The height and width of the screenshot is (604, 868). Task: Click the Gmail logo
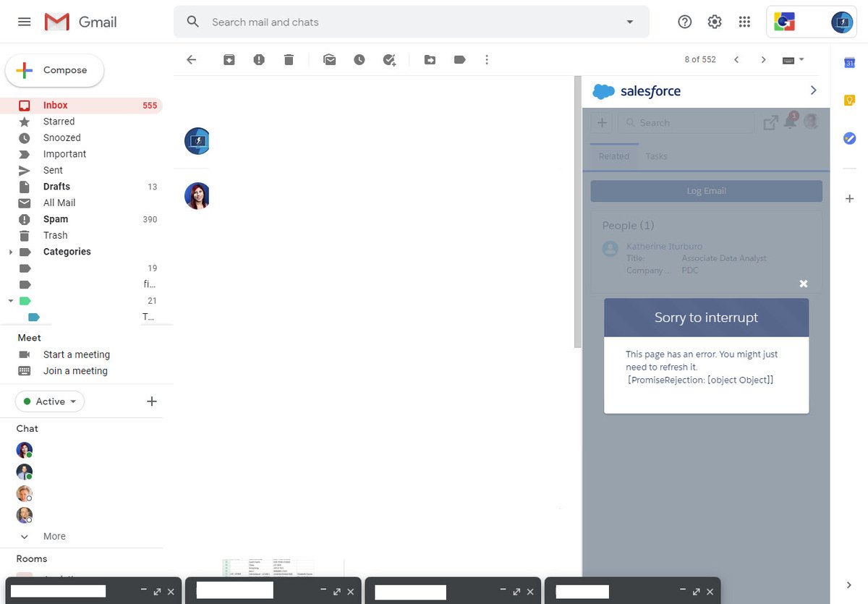coord(80,22)
